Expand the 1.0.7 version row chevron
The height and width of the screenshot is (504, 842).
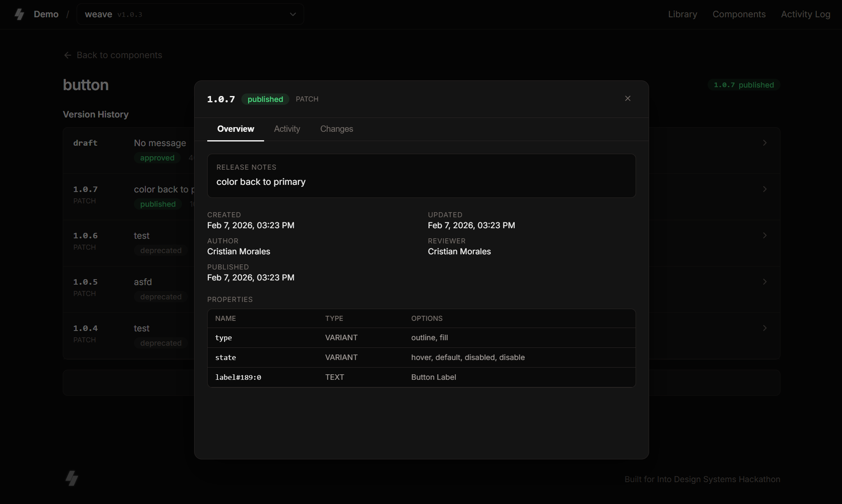(x=764, y=189)
